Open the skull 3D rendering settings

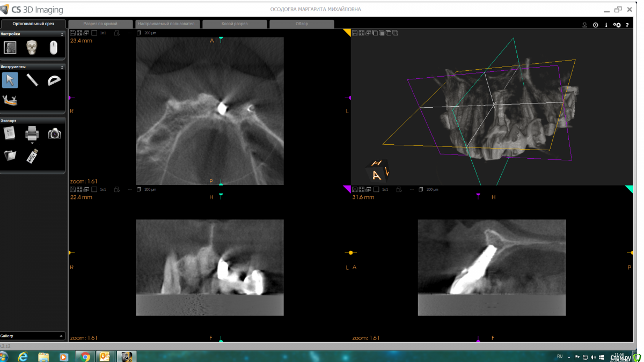[32, 47]
